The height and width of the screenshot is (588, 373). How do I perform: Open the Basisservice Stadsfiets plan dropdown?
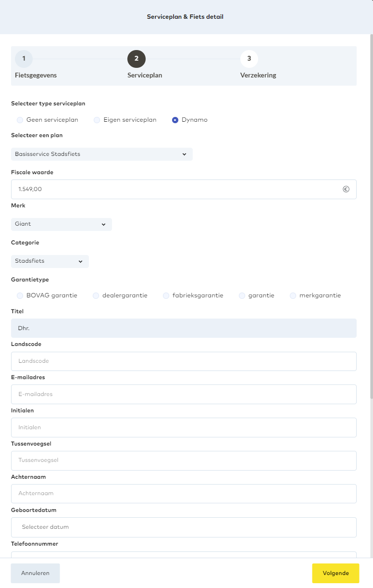pos(101,154)
